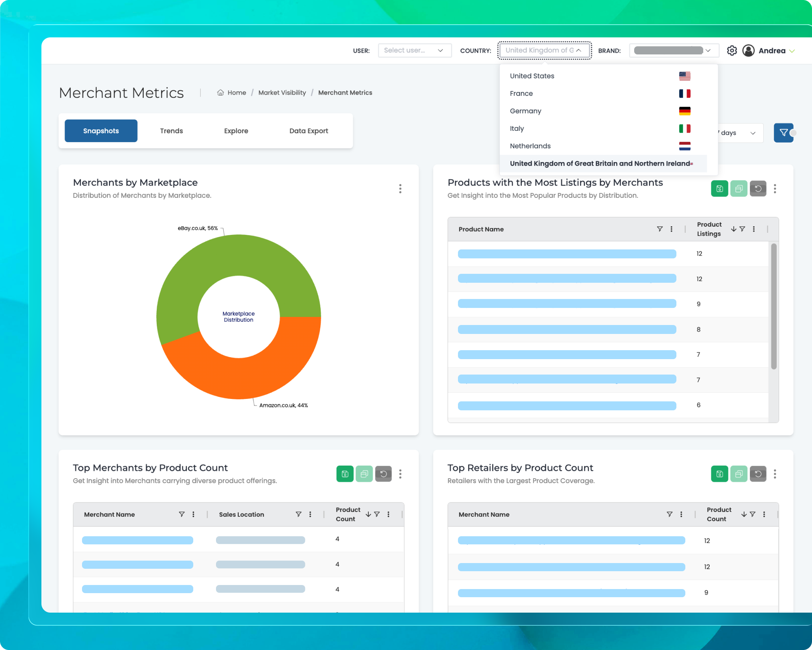
Task: Open the Market Visibility breadcrumb link
Action: (x=282, y=92)
